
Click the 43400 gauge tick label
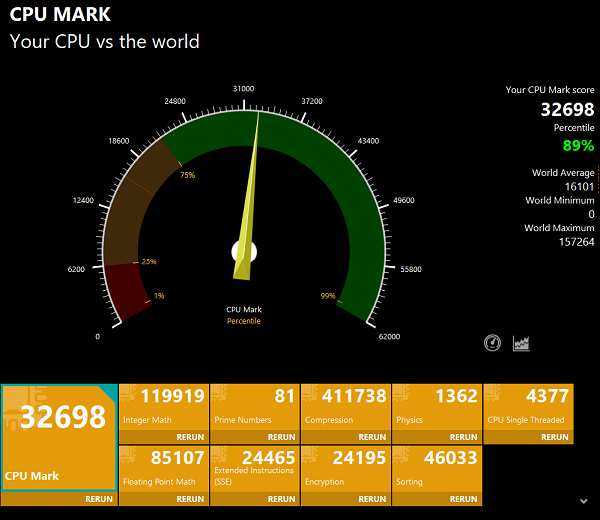(368, 141)
